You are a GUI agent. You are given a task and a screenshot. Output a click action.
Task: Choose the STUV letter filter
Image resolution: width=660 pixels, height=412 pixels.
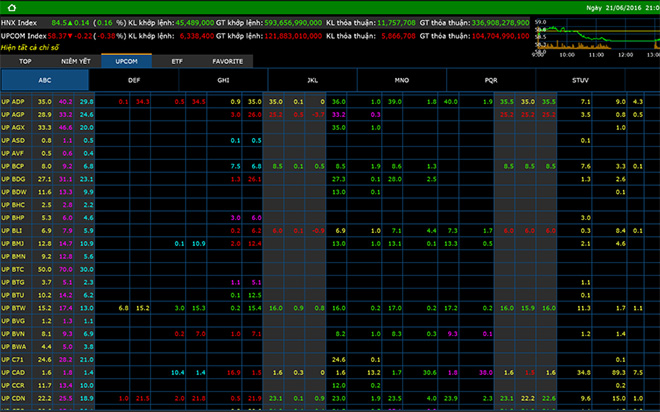[x=580, y=81]
